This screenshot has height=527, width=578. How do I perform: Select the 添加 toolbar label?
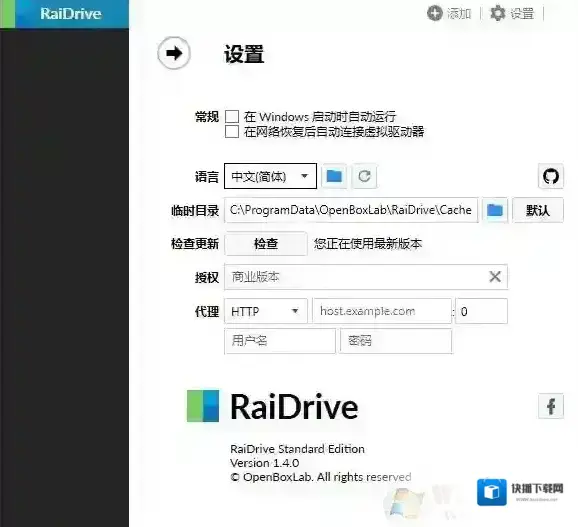[459, 14]
